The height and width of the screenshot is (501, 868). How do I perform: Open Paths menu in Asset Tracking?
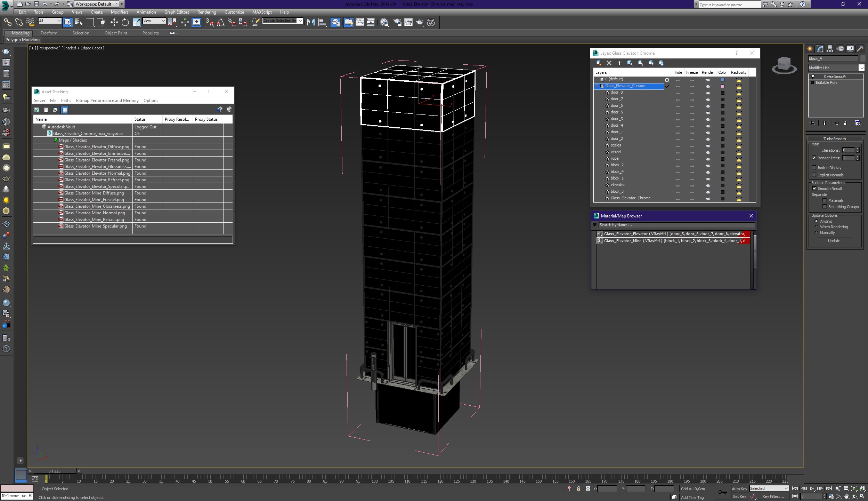point(66,101)
